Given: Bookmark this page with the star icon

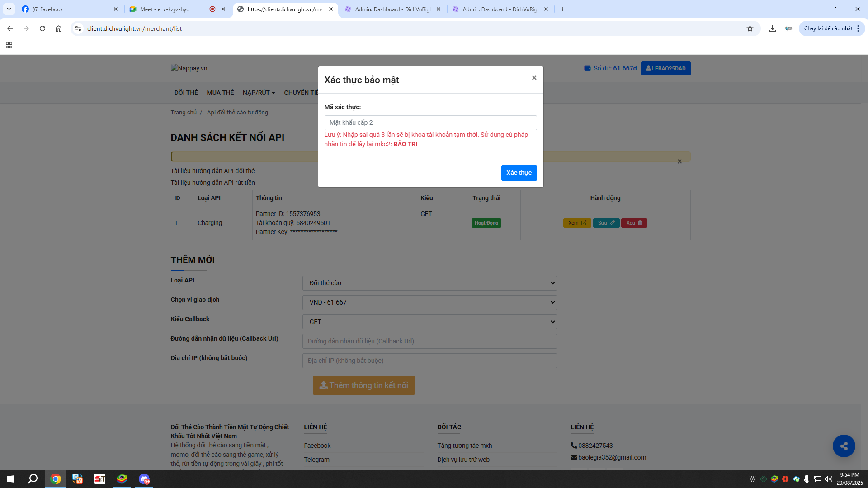Looking at the screenshot, I should [750, 28].
